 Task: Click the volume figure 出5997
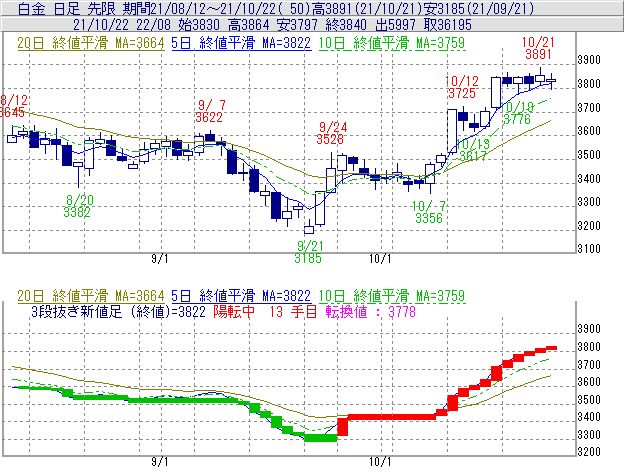(x=395, y=25)
